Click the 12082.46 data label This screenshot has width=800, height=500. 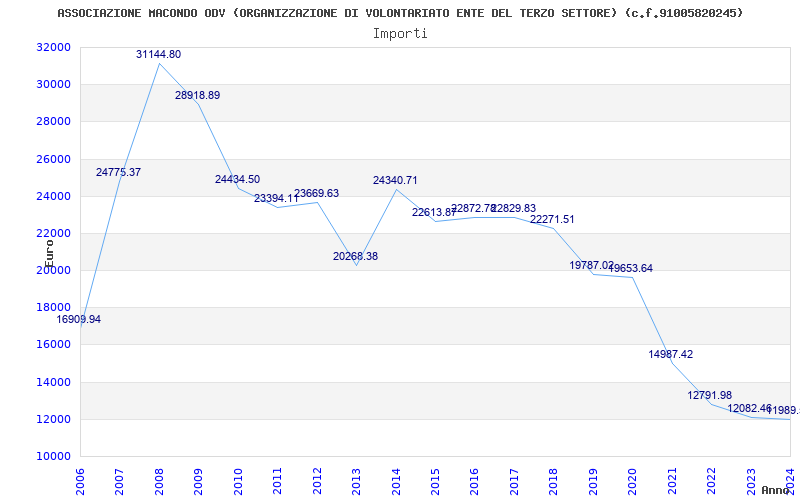pyautogui.click(x=749, y=409)
